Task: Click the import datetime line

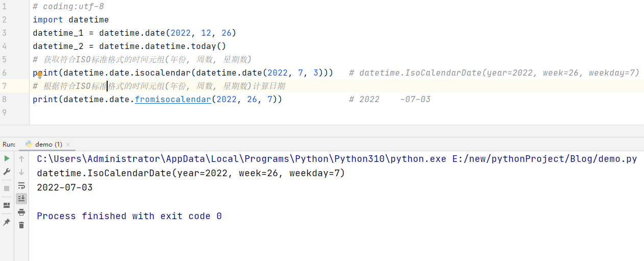Action: point(70,20)
